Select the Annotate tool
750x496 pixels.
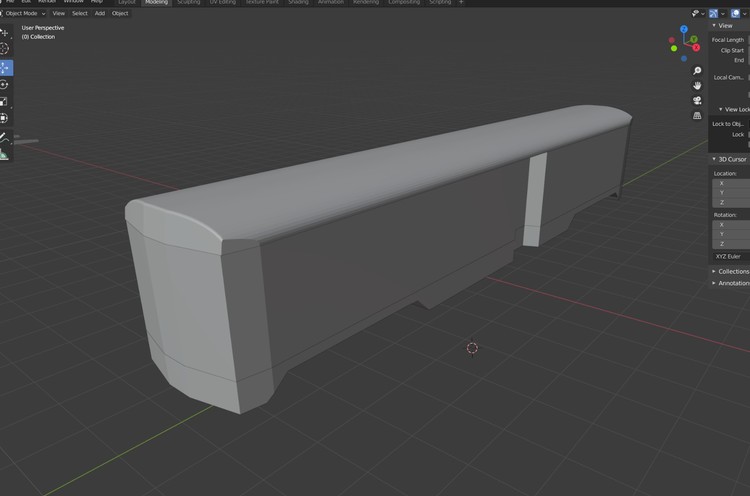(x=5, y=138)
